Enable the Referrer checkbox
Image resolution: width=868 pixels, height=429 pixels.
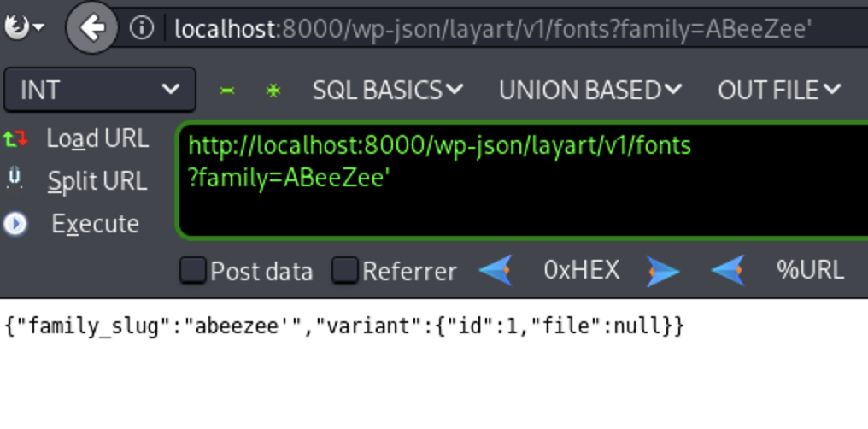(344, 271)
